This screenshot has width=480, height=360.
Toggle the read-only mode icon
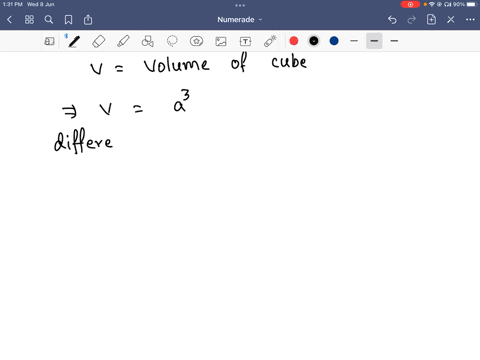(x=49, y=41)
